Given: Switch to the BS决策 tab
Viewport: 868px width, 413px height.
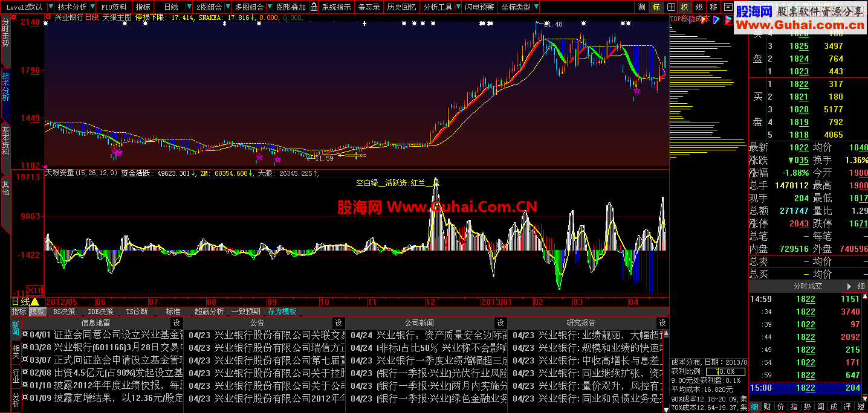Looking at the screenshot, I should 64,312.
